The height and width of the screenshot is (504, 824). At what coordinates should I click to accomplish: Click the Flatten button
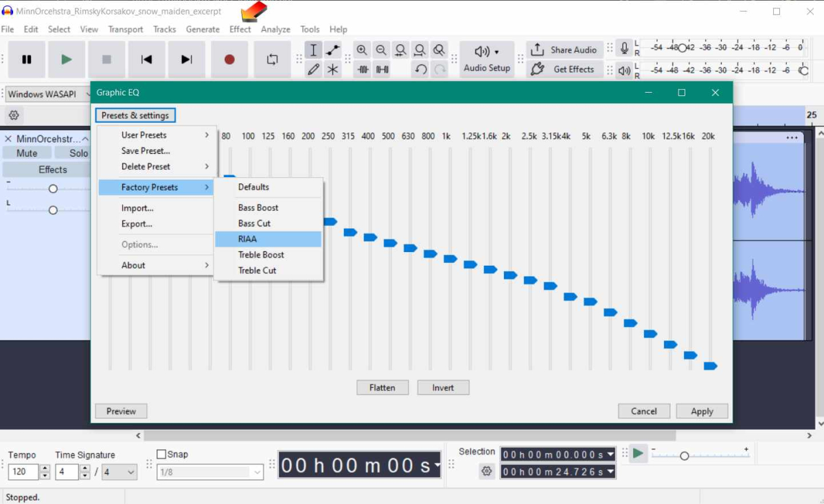click(x=382, y=388)
